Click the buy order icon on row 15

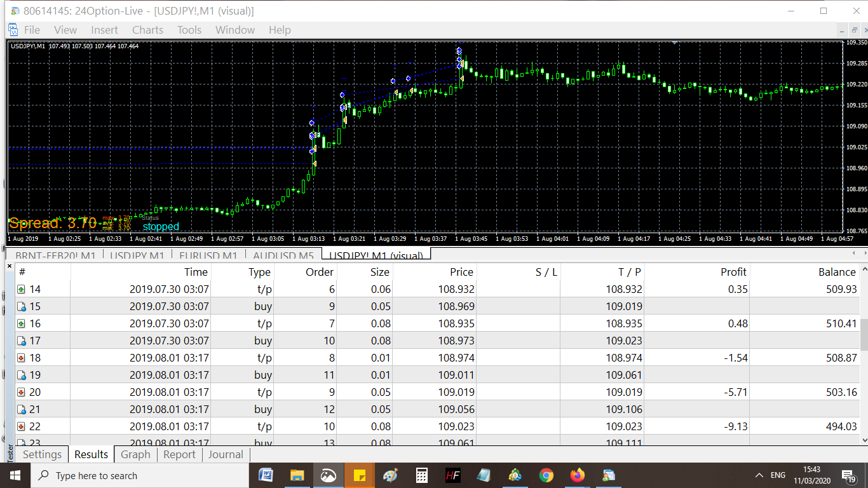click(21, 306)
